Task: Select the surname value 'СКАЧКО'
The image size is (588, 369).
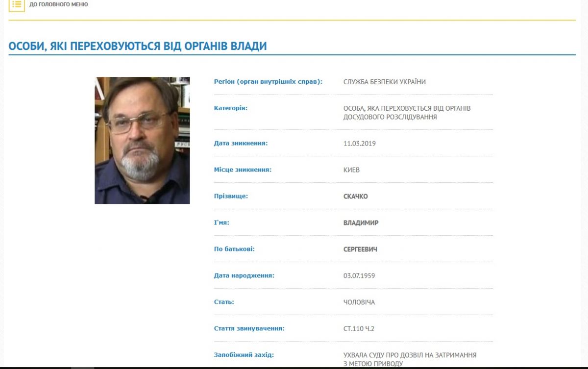Action: (355, 197)
